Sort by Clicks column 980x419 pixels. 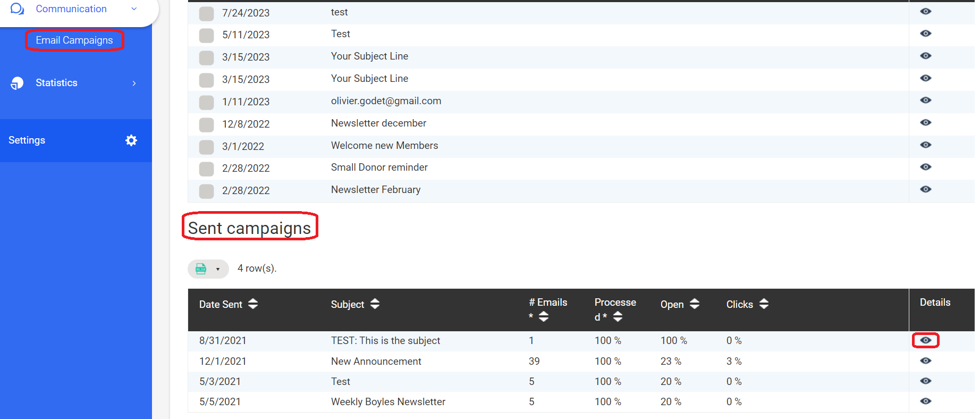pos(764,304)
